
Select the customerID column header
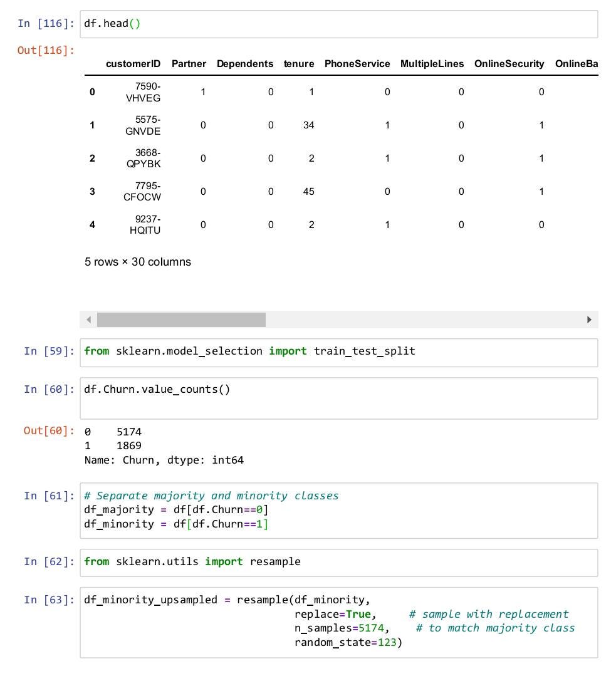pos(132,63)
